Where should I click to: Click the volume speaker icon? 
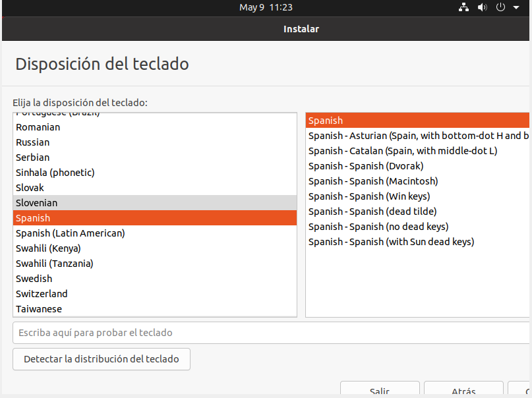click(482, 7)
